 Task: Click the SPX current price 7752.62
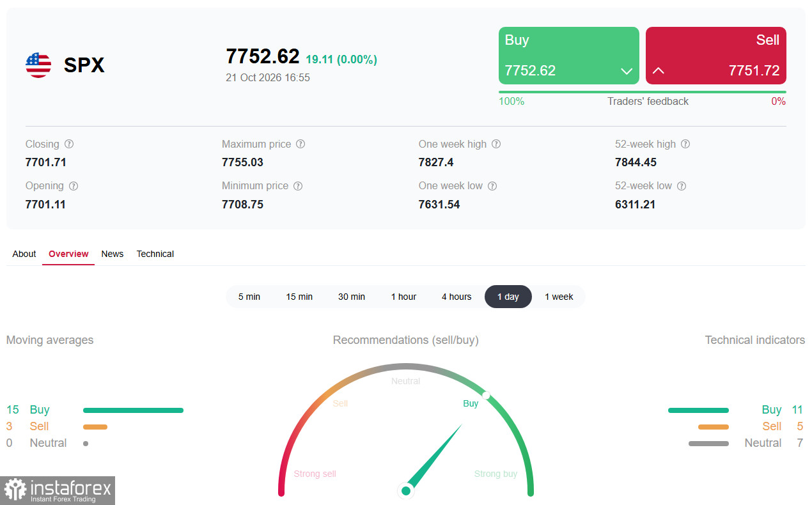(x=263, y=56)
